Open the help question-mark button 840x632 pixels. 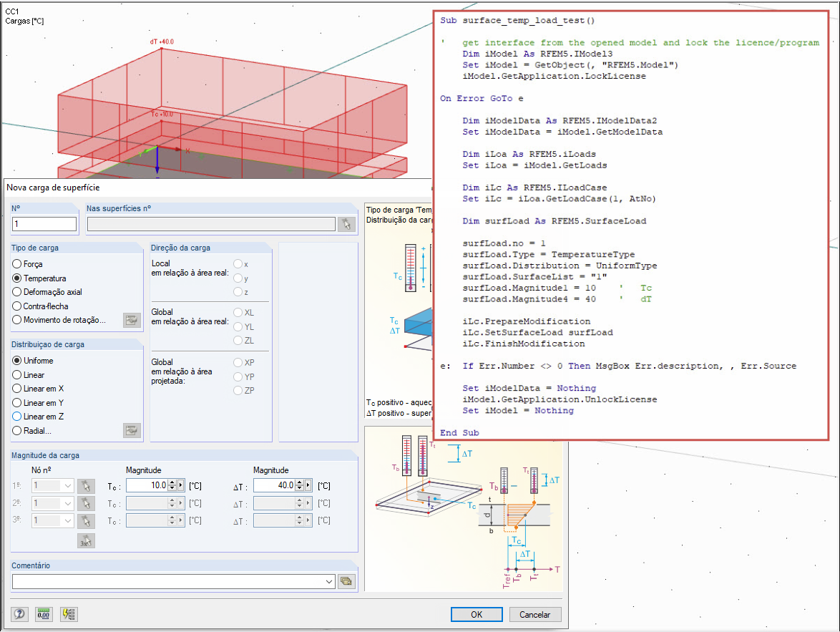click(x=19, y=614)
